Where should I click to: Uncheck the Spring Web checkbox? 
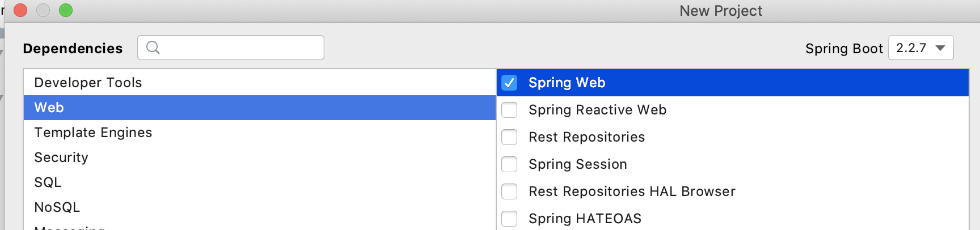(509, 83)
